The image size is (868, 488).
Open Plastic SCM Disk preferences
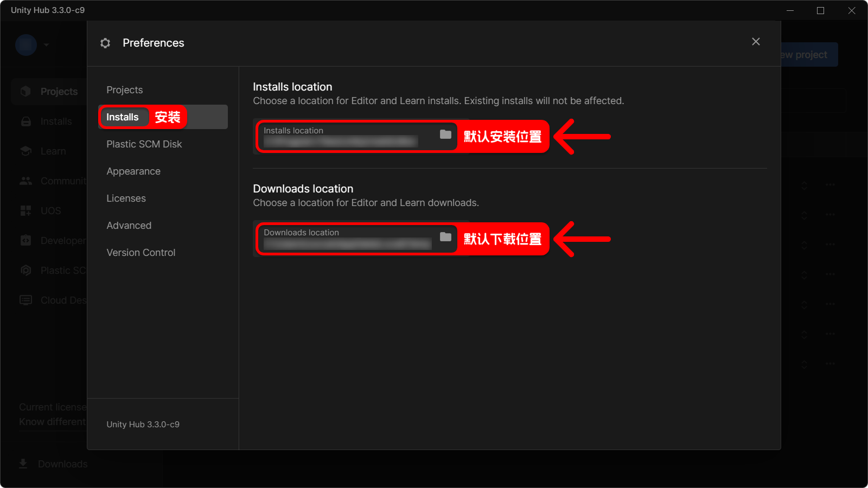[163, 144]
